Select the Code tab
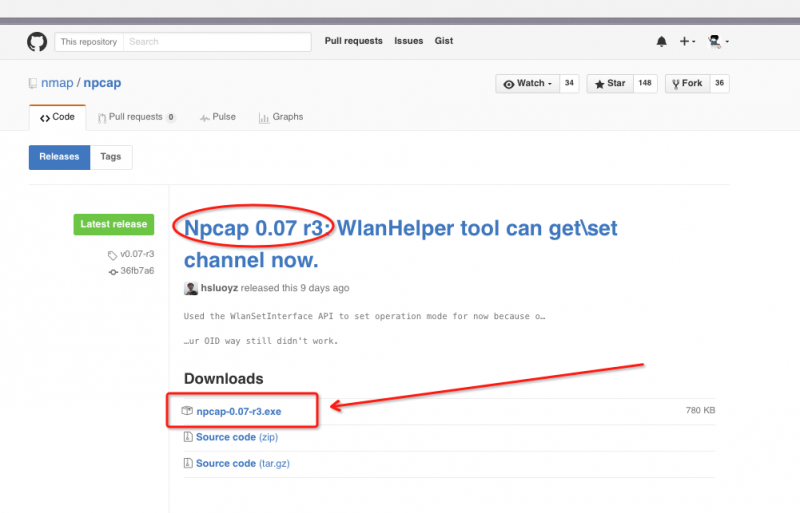The height and width of the screenshot is (513, 800). pos(57,117)
